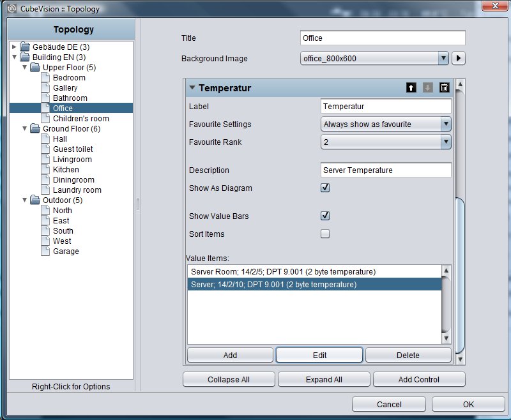Screen dimensions: 511x420
Task: Enable the Sort Items checkbox
Action: click(x=325, y=234)
